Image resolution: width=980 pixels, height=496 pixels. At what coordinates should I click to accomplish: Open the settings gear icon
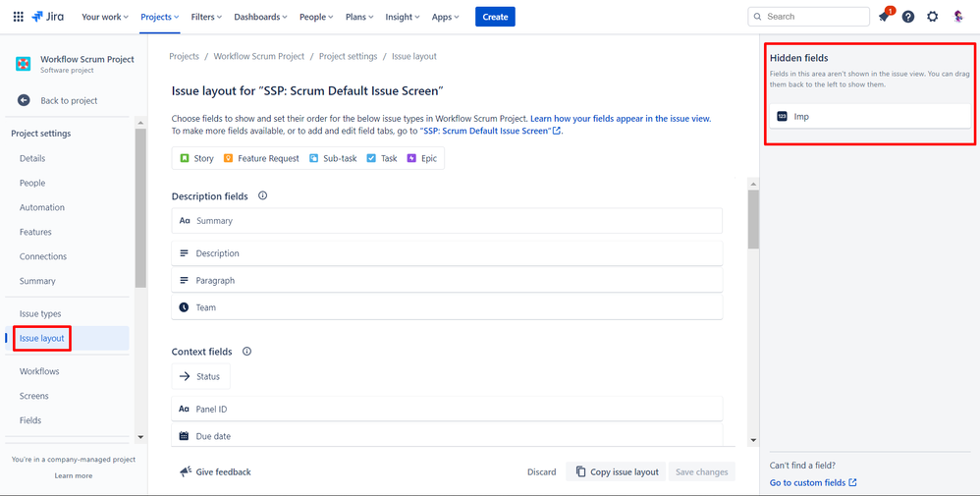coord(933,17)
